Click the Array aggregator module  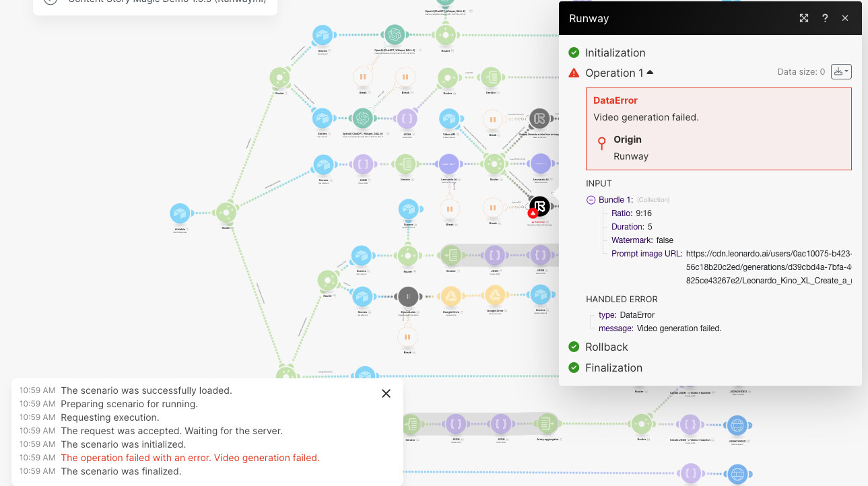point(546,423)
